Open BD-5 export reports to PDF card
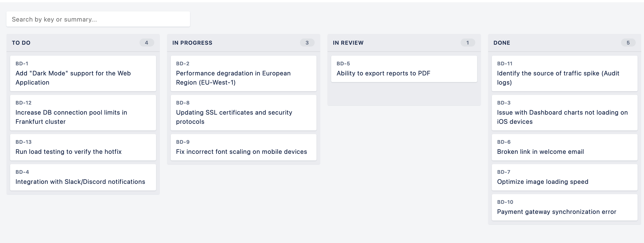 404,69
